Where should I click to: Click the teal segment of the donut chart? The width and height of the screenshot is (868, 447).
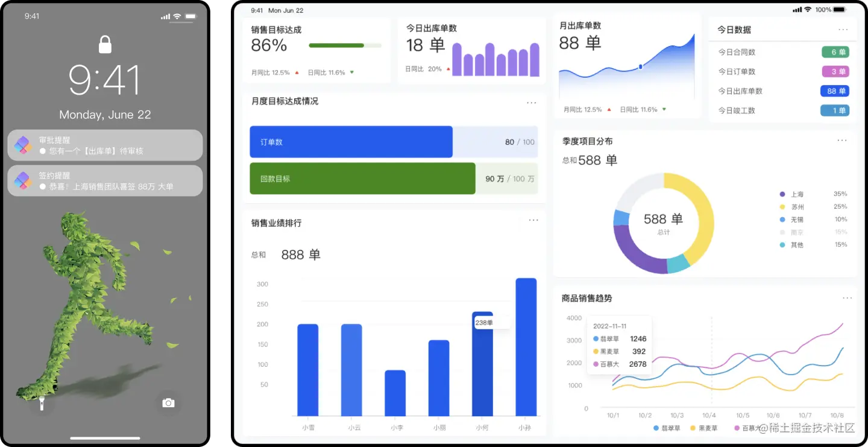pos(679,264)
